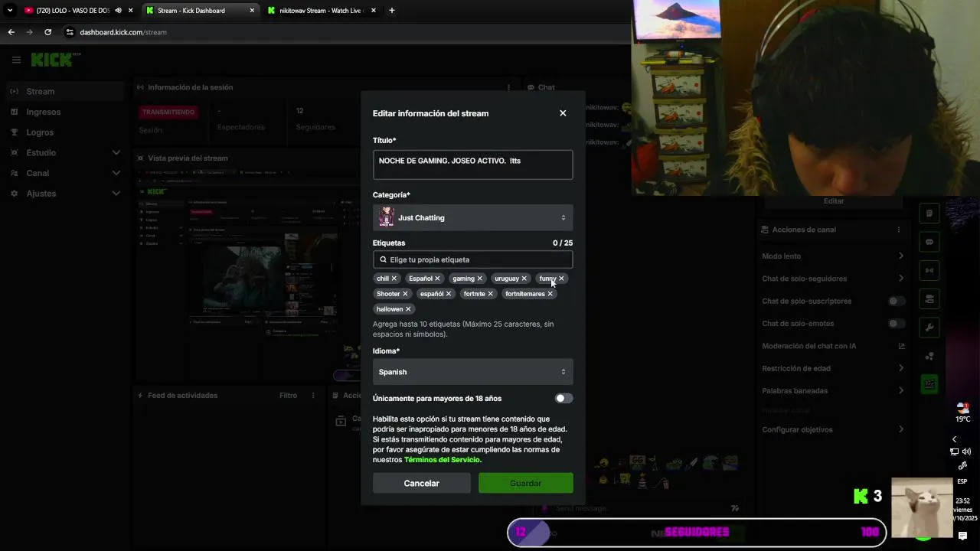Open Configurar objetivos settings
This screenshot has width=980, height=551.
[833, 429]
